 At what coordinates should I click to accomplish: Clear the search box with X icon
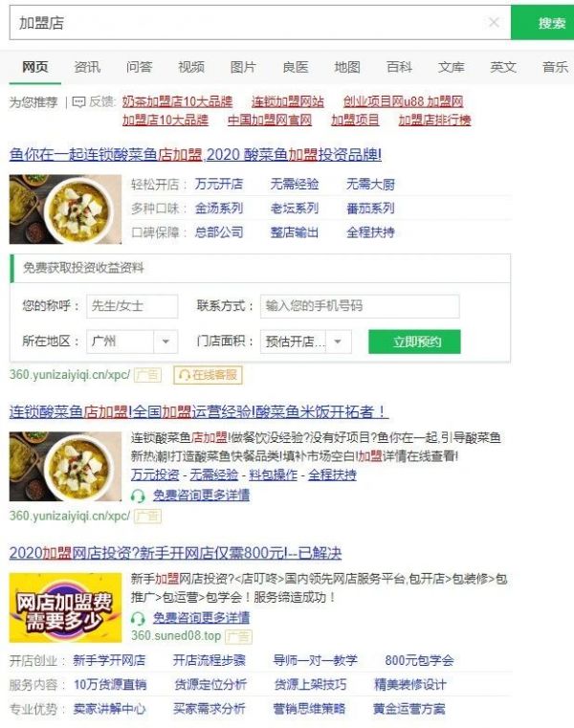[495, 22]
